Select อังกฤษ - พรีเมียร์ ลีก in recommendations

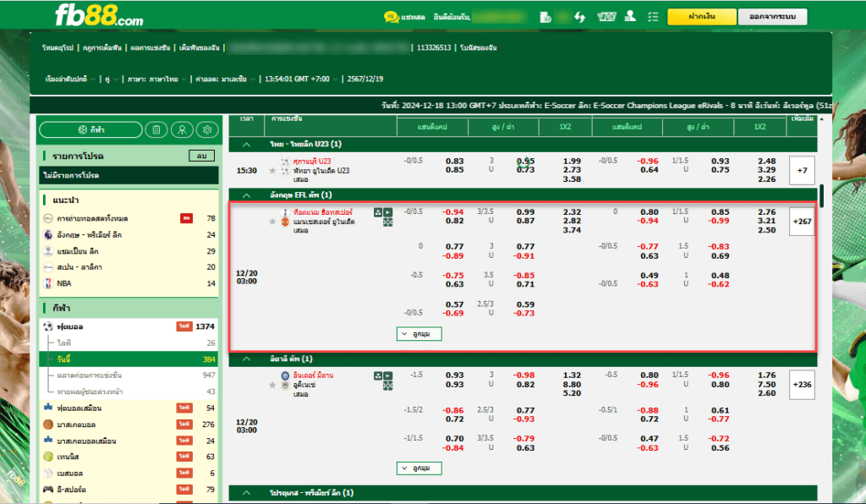coord(129,234)
